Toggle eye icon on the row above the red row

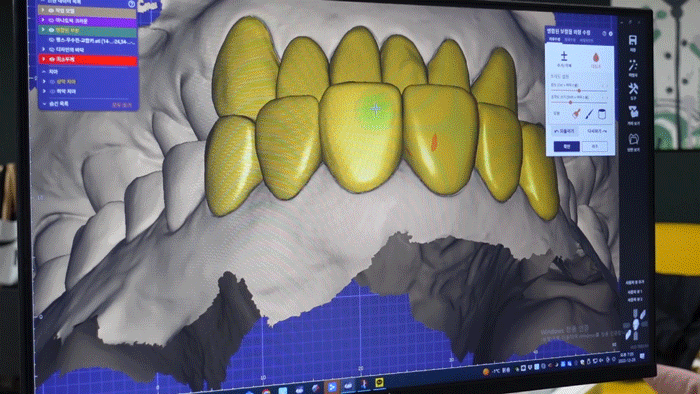click(51, 50)
